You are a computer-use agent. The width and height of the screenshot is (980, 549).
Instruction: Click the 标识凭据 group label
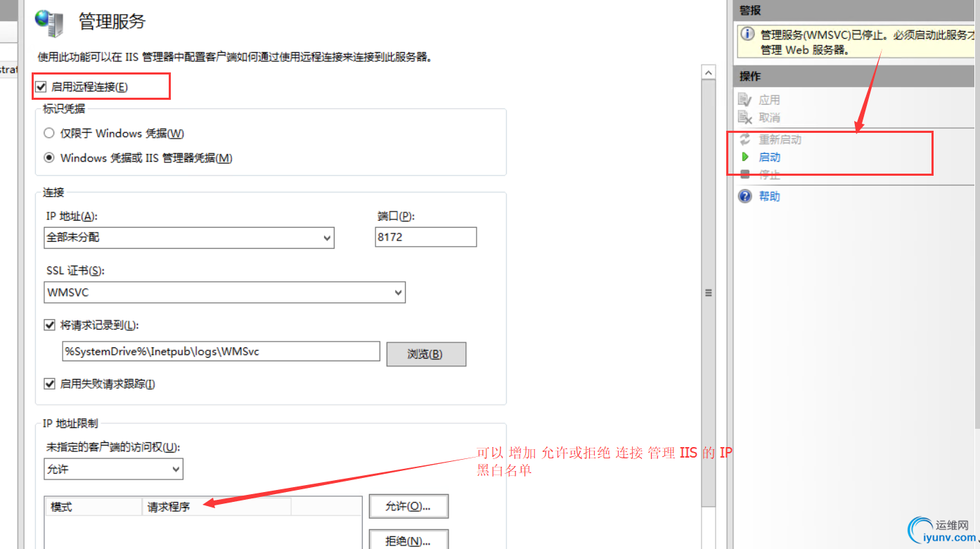pos(64,108)
